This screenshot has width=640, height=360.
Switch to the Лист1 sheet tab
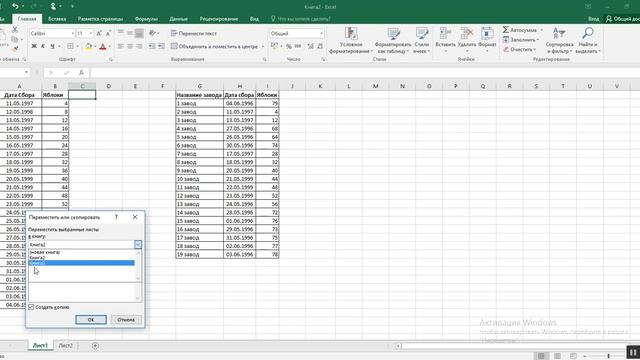click(40, 345)
